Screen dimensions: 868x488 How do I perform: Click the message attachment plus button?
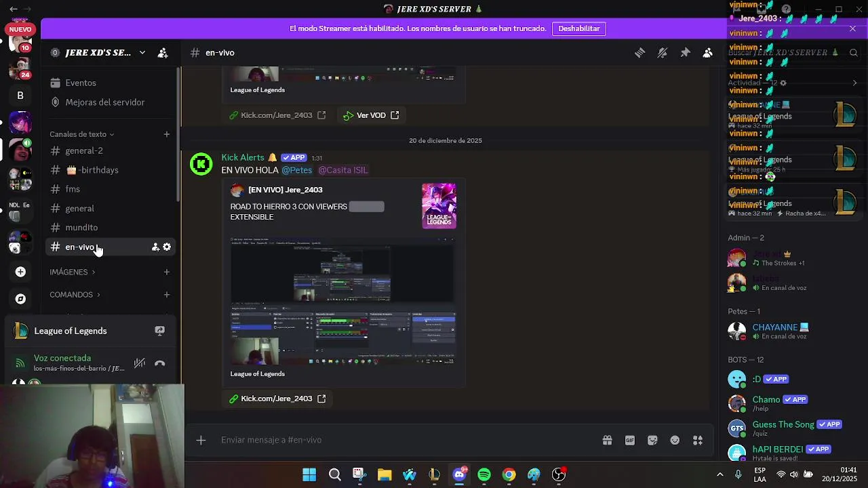click(x=201, y=441)
